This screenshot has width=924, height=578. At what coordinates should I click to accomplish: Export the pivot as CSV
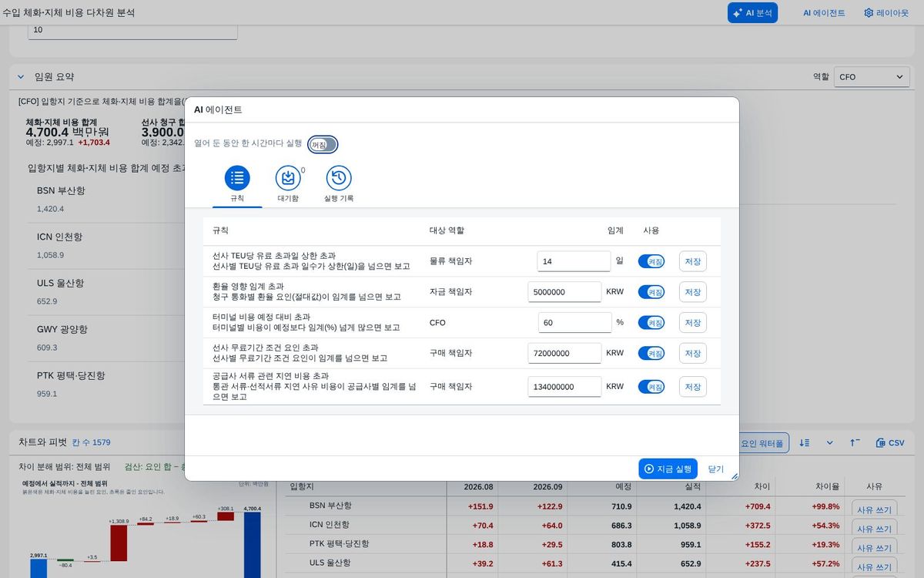pos(890,443)
